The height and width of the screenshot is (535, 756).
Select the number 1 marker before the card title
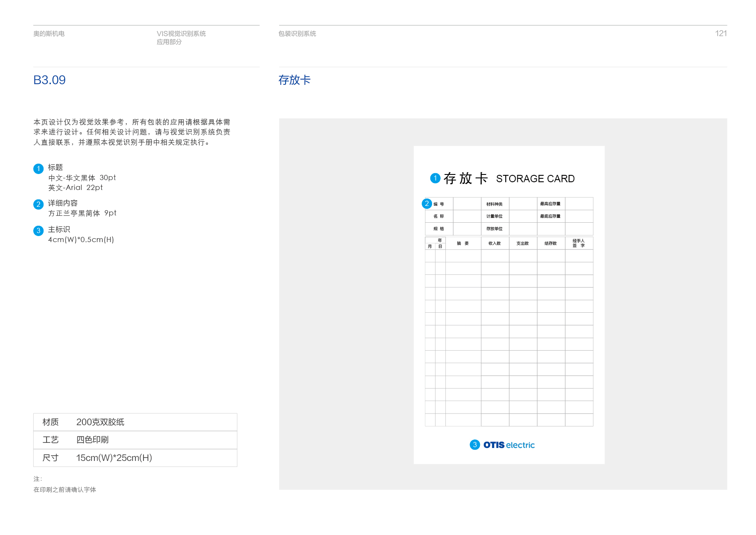coord(435,178)
